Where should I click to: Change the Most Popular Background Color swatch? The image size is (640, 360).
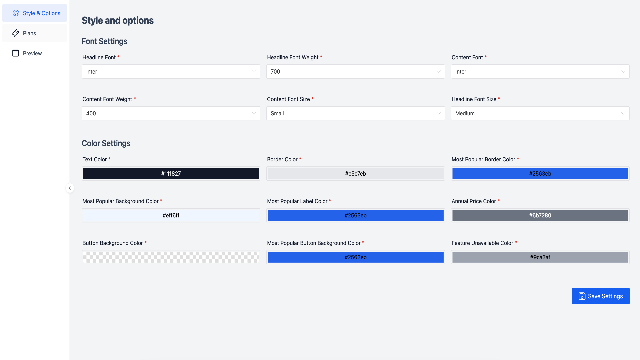[x=171, y=215]
